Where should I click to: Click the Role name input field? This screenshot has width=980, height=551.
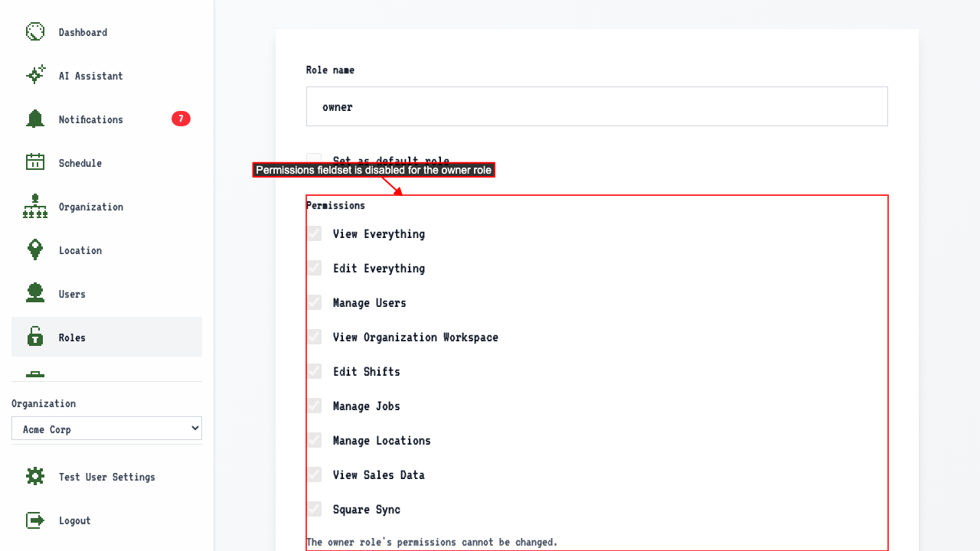tap(597, 106)
